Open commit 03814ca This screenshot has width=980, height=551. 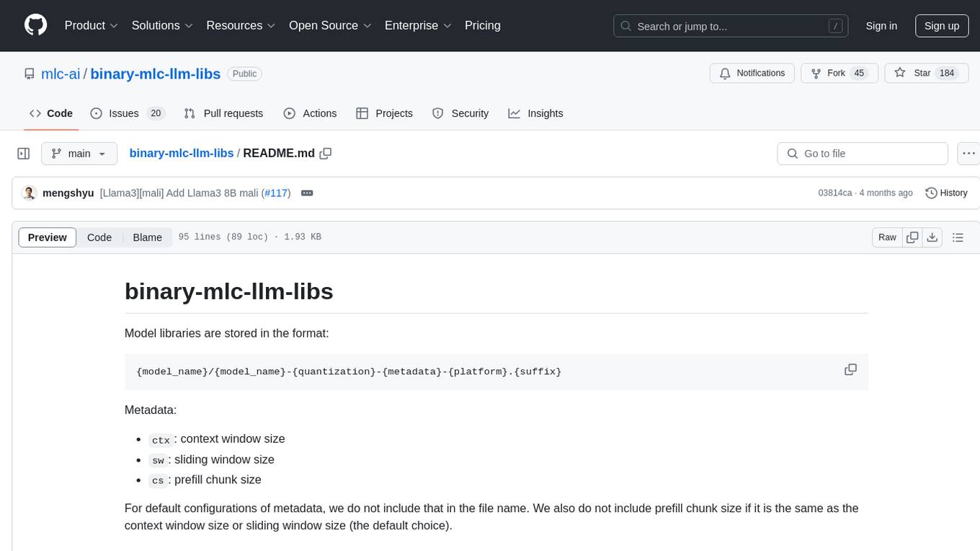834,193
